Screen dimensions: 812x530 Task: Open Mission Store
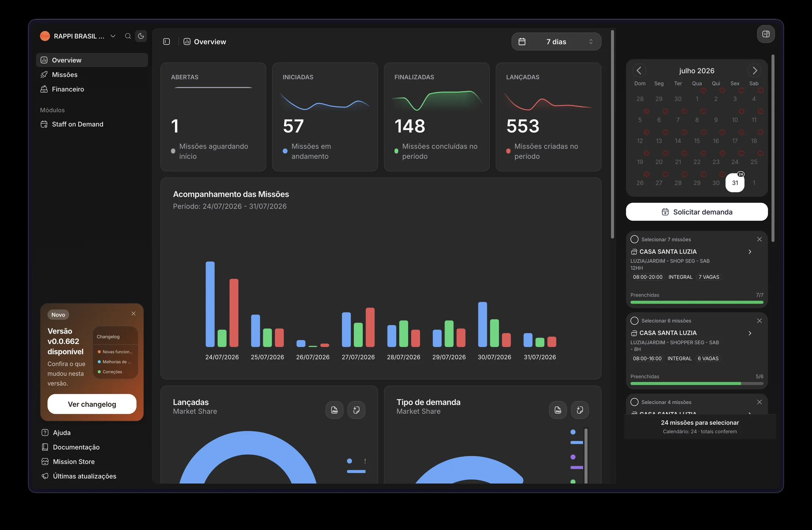pos(68,462)
